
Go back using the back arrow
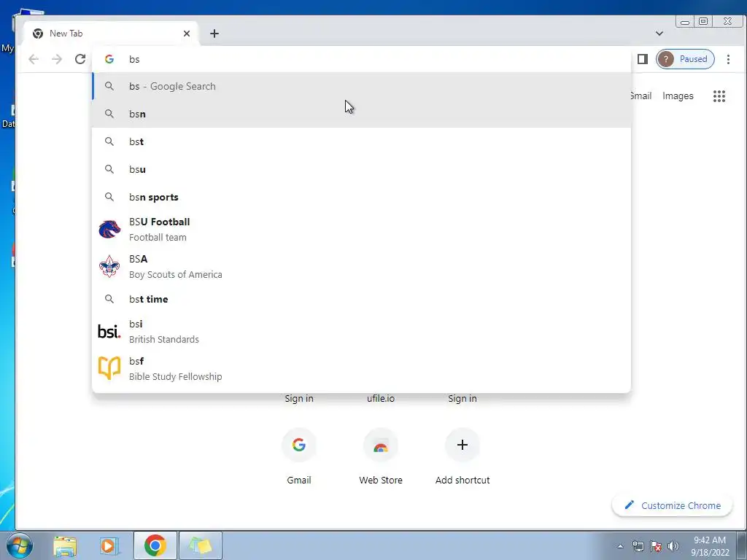(34, 59)
